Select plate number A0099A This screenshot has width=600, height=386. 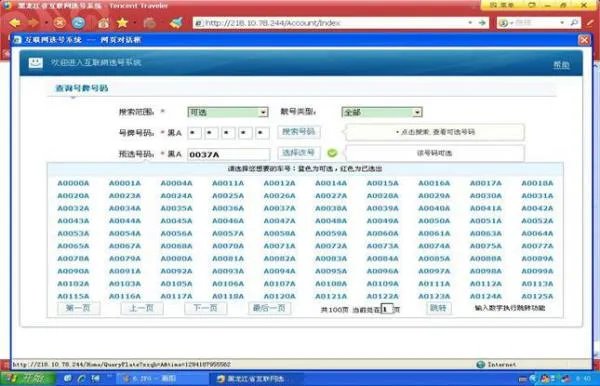click(537, 271)
